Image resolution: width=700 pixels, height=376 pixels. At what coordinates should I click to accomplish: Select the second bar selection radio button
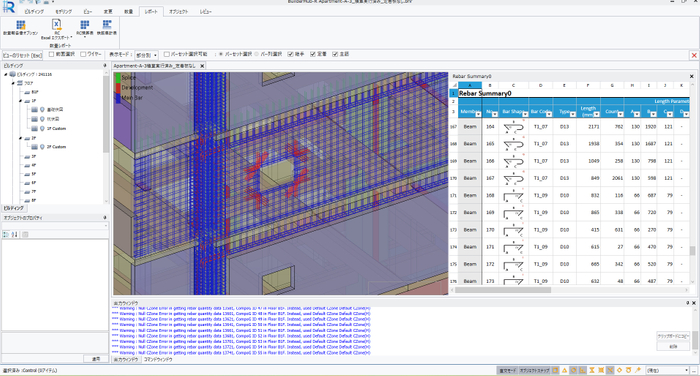click(x=256, y=54)
